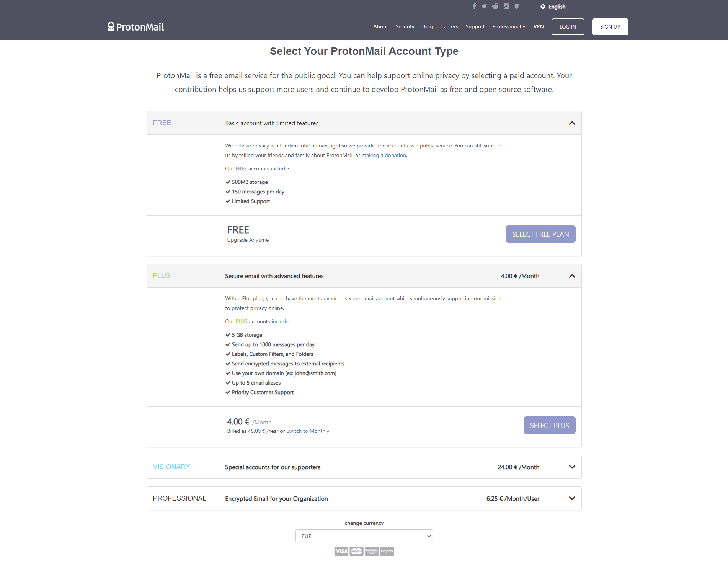The image size is (728, 570).
Task: Open the Reddit social icon
Action: click(x=495, y=6)
